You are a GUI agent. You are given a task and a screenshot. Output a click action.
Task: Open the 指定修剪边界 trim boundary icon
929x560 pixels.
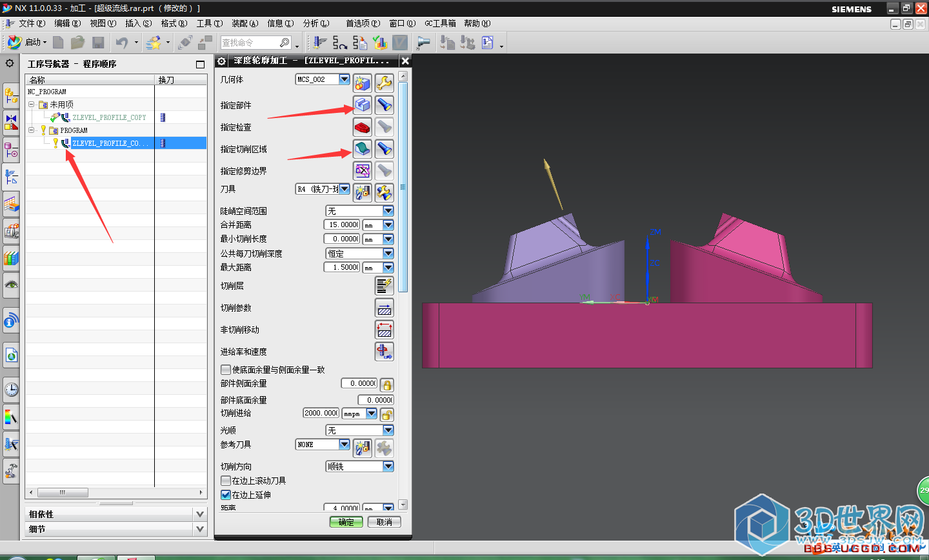(363, 171)
